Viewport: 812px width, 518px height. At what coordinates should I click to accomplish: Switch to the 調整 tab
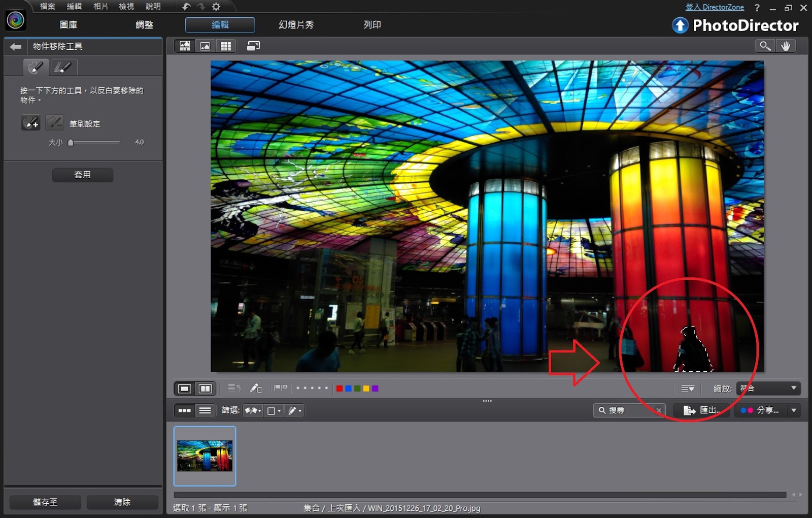tap(144, 25)
